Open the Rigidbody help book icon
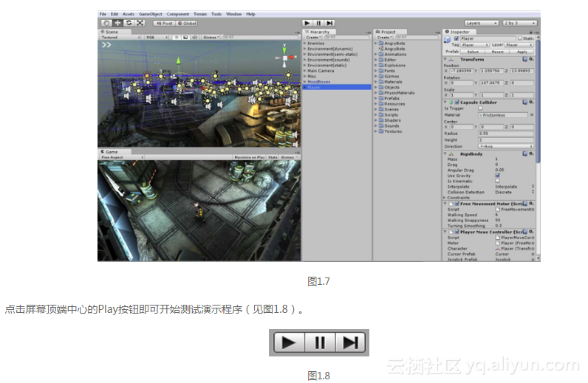Image resolution: width=588 pixels, height=383 pixels. tap(525, 153)
